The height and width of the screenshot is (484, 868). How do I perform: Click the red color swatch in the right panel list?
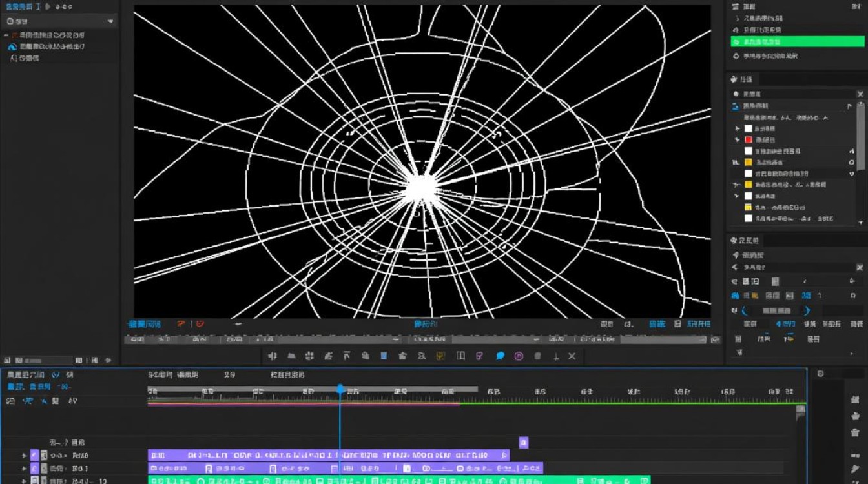click(x=749, y=139)
